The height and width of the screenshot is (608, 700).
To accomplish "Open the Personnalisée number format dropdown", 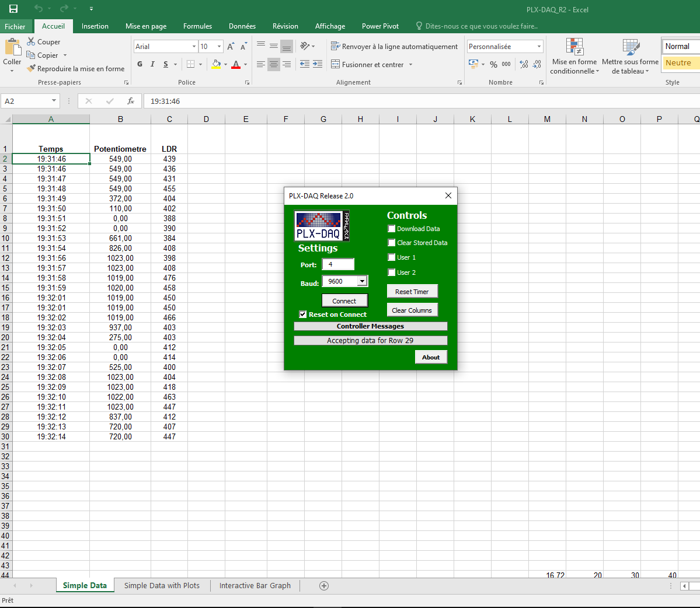I will (538, 46).
